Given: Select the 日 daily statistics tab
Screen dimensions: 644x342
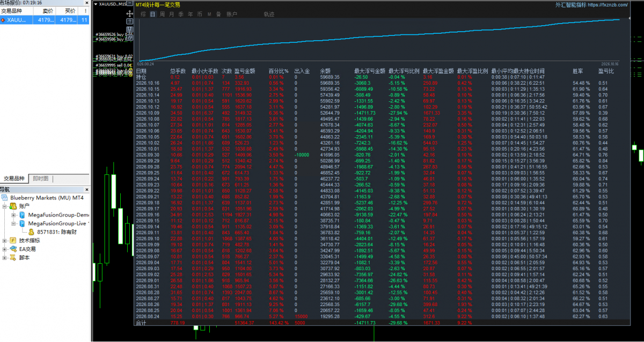Looking at the screenshot, I should [153, 14].
